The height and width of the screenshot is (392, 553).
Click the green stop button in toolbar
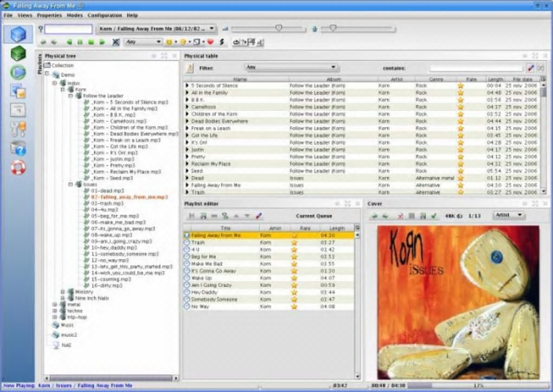click(x=91, y=42)
